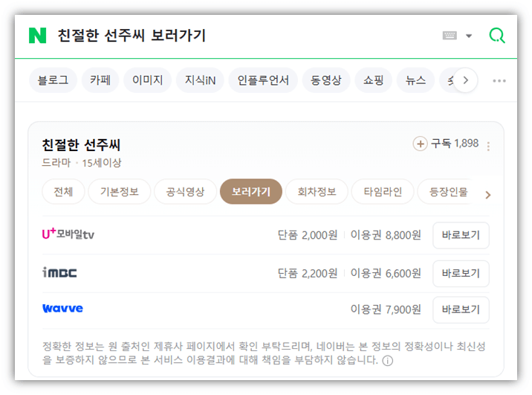Open the vertical ellipsis card menu
532x395 pixels.
click(x=488, y=147)
